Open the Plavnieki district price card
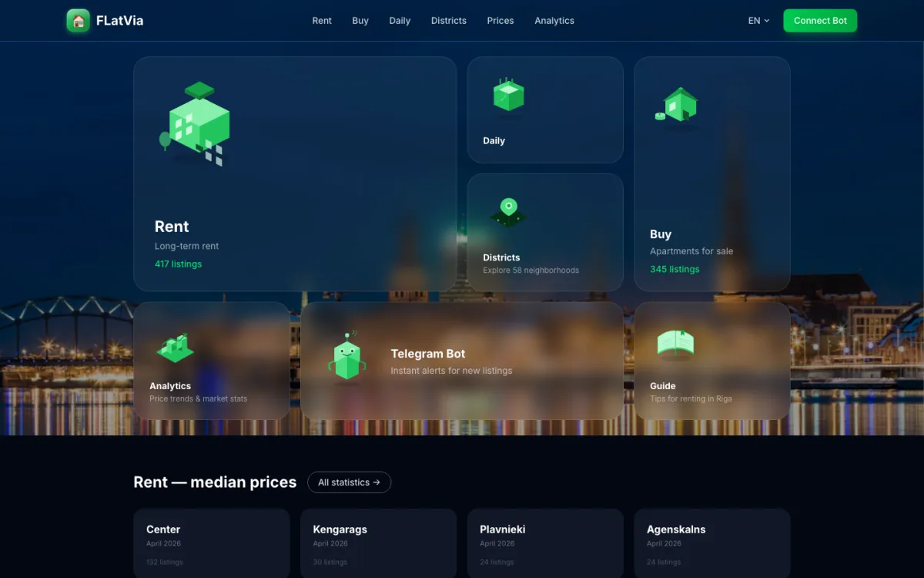 545,543
